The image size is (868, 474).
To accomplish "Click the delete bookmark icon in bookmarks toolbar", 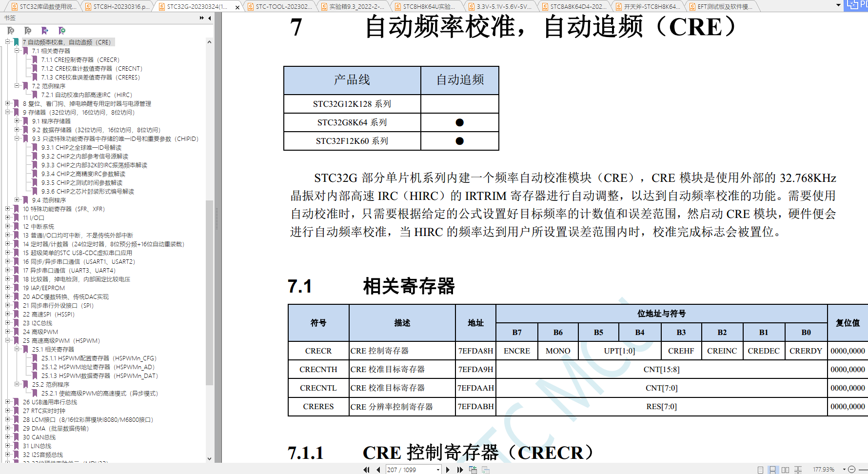I will 11,31.
